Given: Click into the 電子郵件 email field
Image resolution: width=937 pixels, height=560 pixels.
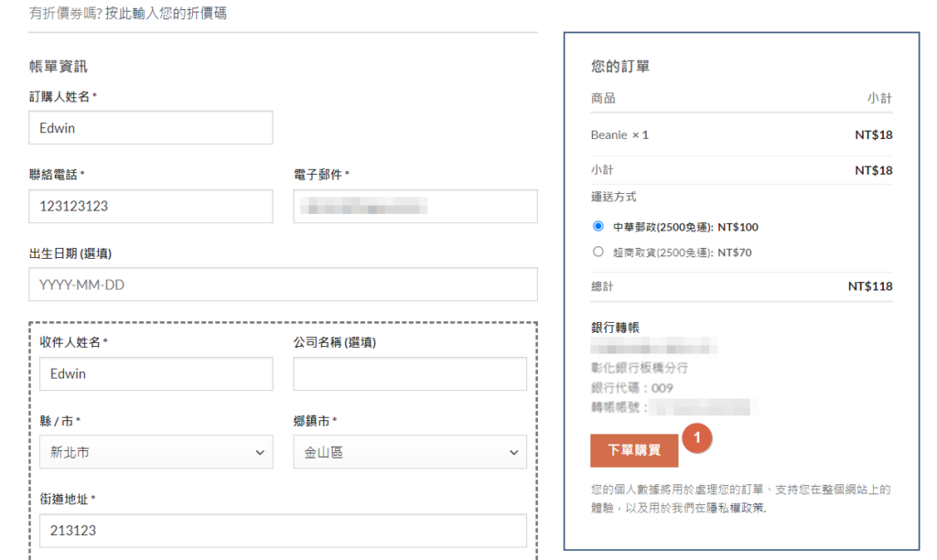Looking at the screenshot, I should tap(415, 206).
